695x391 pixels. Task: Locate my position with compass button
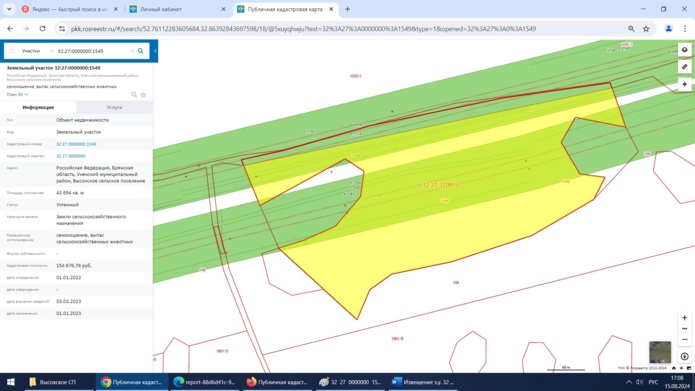tap(684, 356)
